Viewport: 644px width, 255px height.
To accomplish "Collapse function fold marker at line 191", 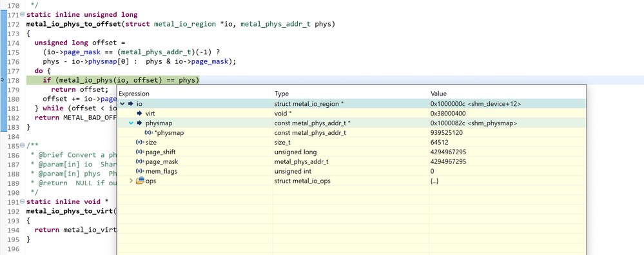I will click(23, 201).
